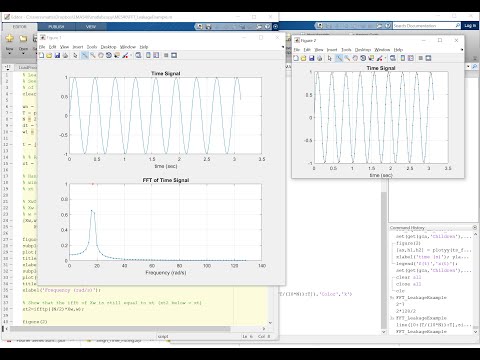The image size is (480, 360).
Task: Switch to PUBLISH tab in Editor
Action: point(56,27)
